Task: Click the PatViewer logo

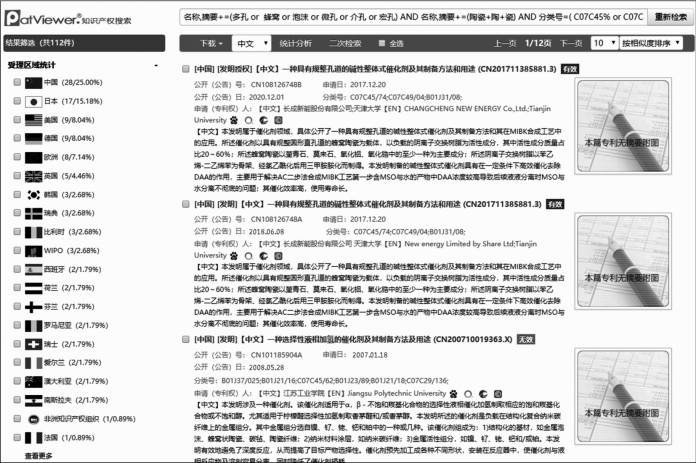Action: (x=68, y=19)
